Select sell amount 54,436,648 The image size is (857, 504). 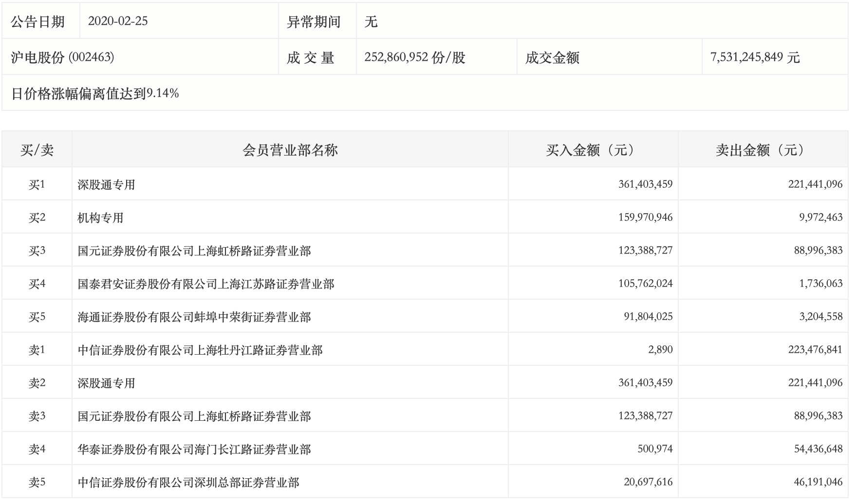(x=819, y=449)
